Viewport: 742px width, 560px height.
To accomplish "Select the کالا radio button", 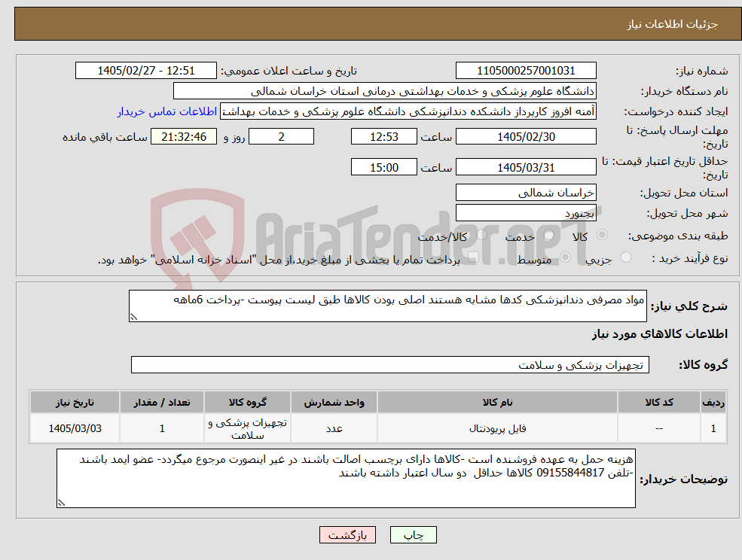I will [603, 235].
